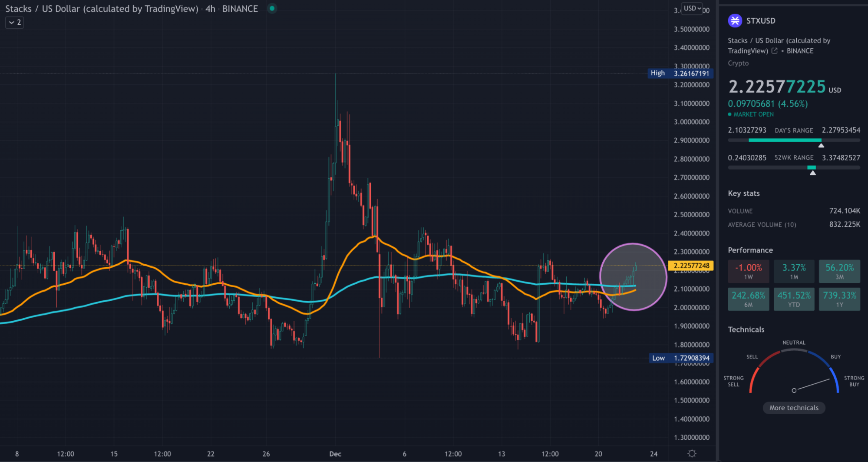Select the 6M performance tile 242.68%

click(748, 299)
